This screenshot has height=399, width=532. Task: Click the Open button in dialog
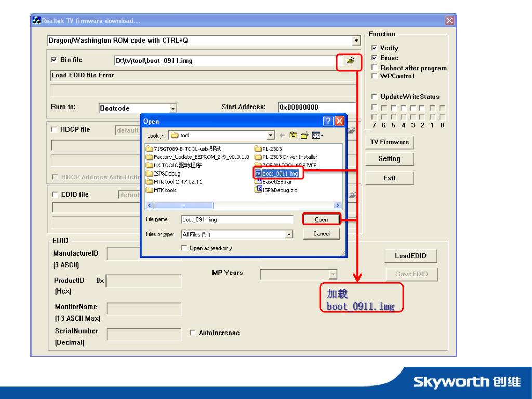[x=322, y=220]
